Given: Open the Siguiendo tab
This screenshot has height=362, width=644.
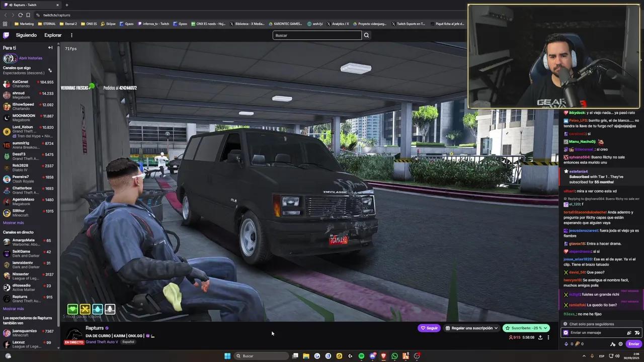Looking at the screenshot, I should coord(26,35).
